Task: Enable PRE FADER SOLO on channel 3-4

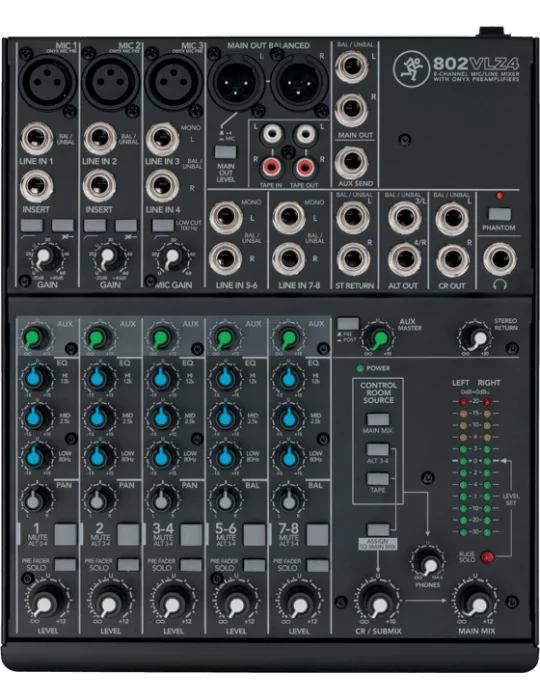Action: [191, 565]
